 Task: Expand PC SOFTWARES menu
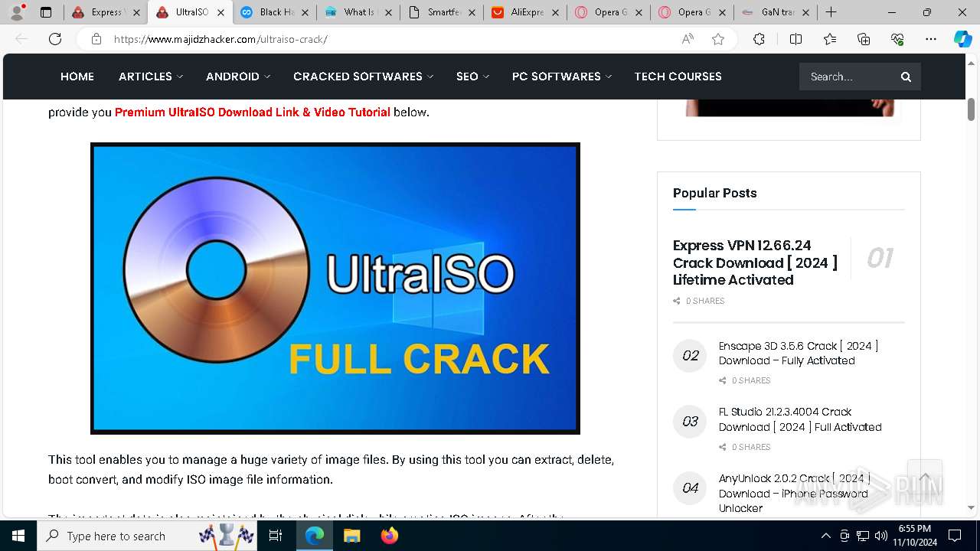(562, 77)
